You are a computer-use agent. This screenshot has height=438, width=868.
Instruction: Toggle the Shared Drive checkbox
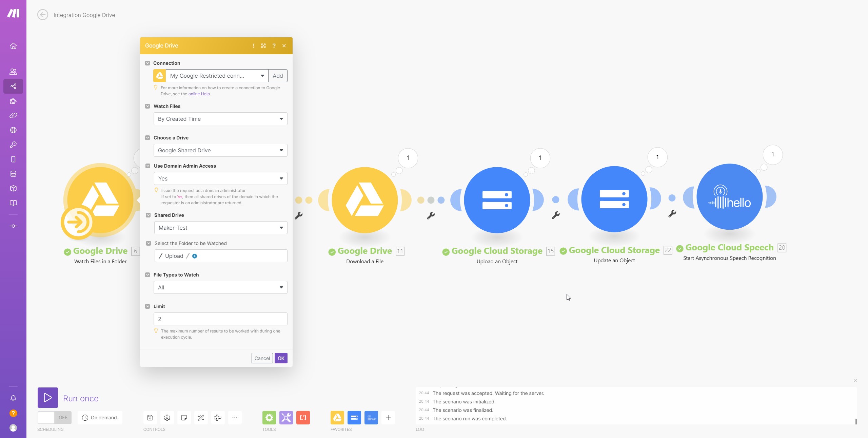click(x=148, y=215)
